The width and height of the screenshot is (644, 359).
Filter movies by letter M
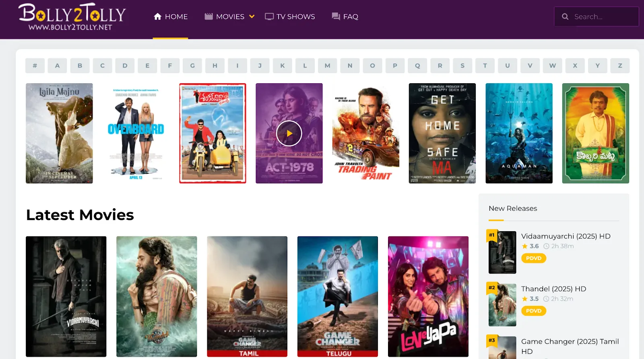pyautogui.click(x=328, y=66)
